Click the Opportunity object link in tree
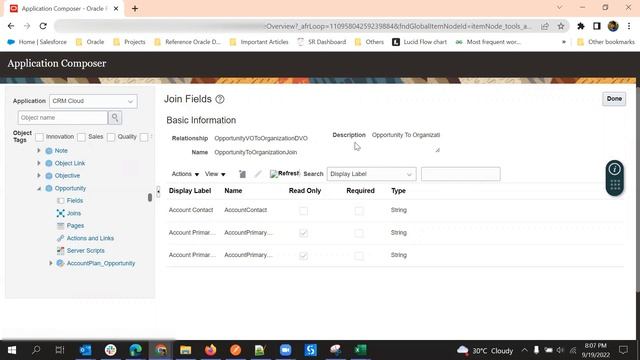 click(70, 188)
